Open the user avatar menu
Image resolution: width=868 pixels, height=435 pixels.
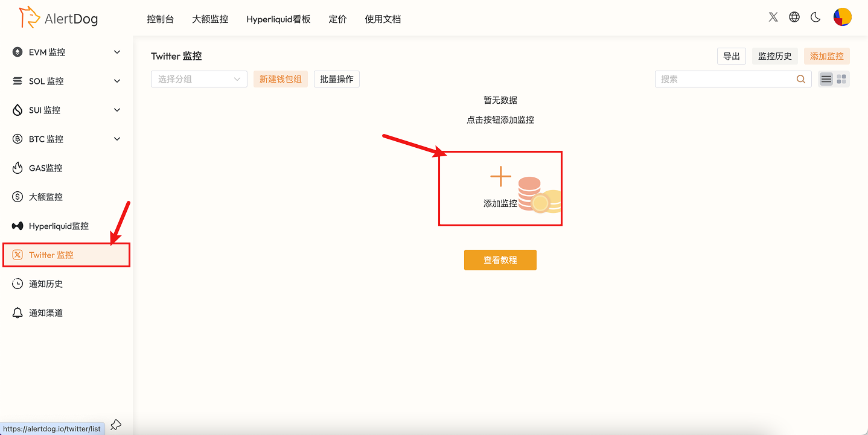tap(842, 17)
